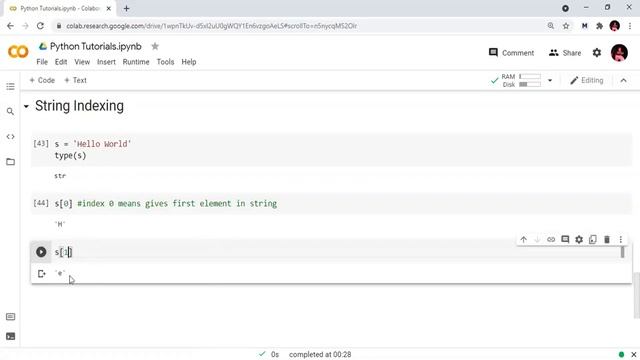Click the browser address bar URL
Image resolution: width=640 pixels, height=360 pixels.
[211, 26]
